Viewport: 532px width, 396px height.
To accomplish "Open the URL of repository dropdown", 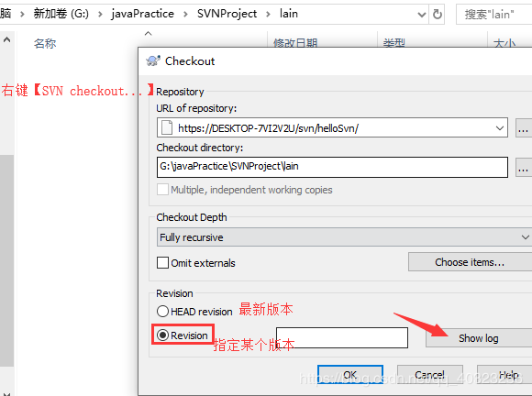I will coord(499,128).
